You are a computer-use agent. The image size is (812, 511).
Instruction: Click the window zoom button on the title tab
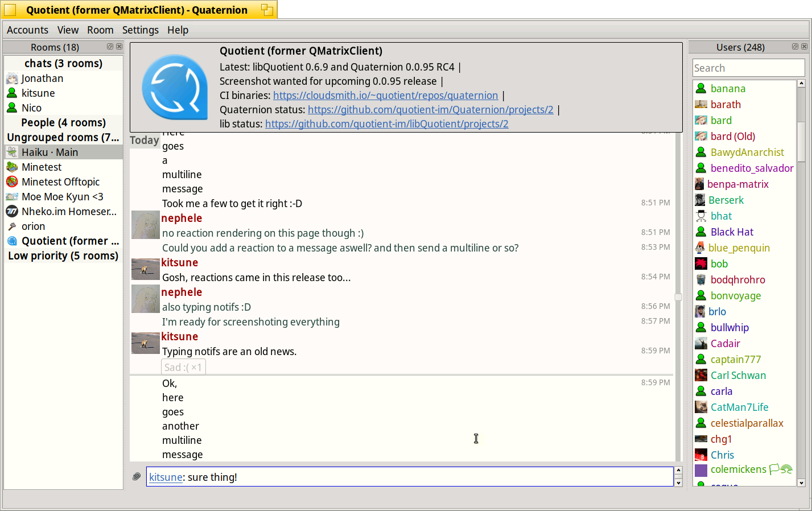click(267, 10)
